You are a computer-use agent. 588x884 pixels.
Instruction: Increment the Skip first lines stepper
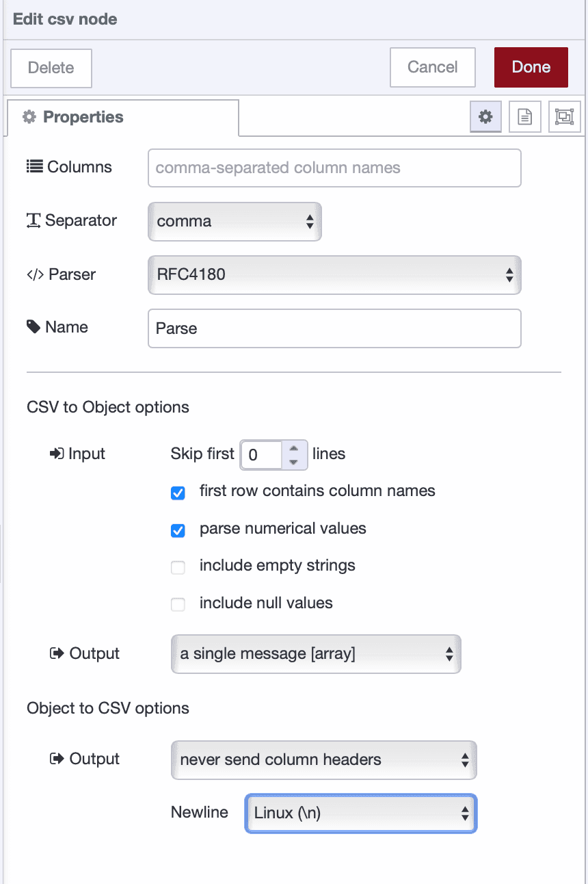point(295,448)
